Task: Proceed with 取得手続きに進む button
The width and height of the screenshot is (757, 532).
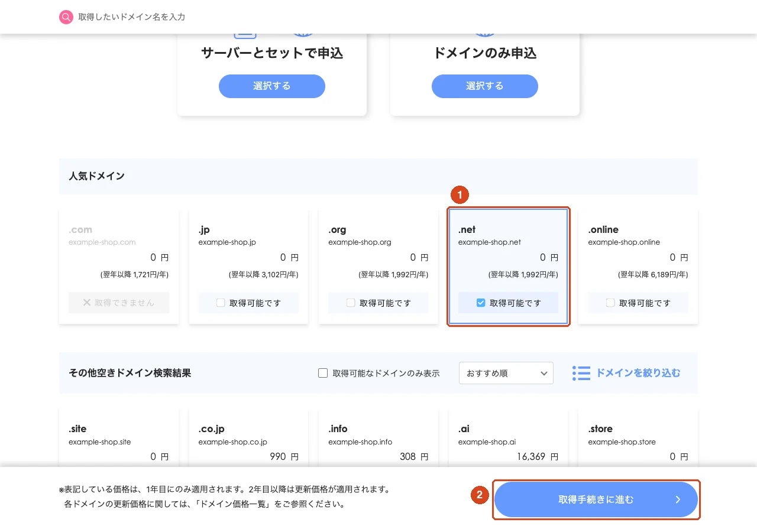Action: tap(596, 499)
